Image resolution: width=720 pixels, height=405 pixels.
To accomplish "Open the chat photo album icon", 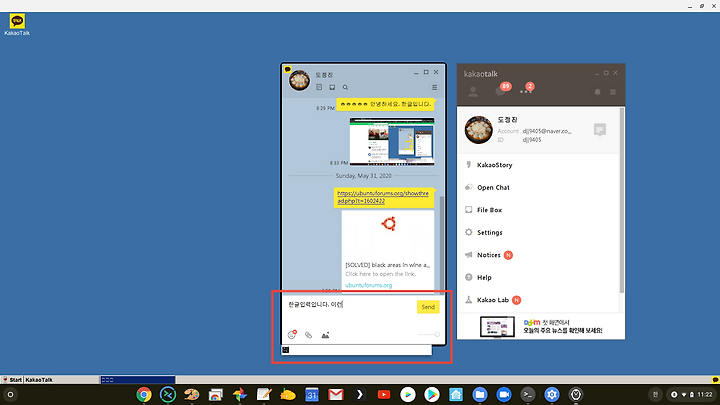I will coord(332,87).
